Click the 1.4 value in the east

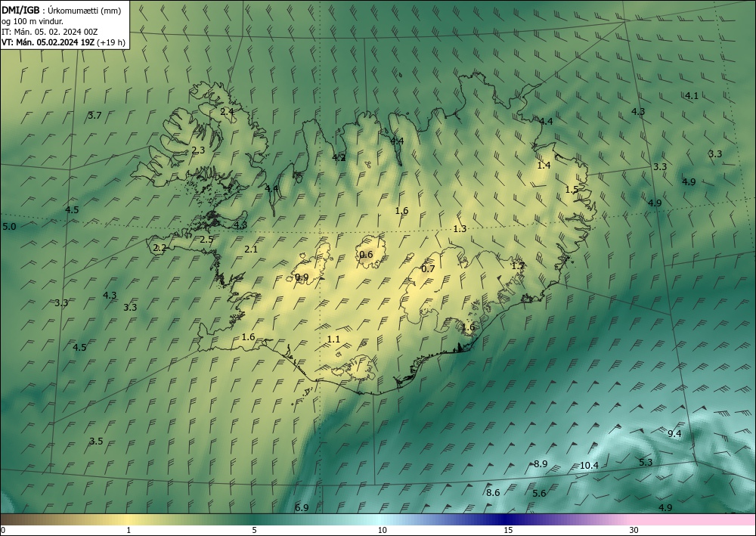(544, 166)
